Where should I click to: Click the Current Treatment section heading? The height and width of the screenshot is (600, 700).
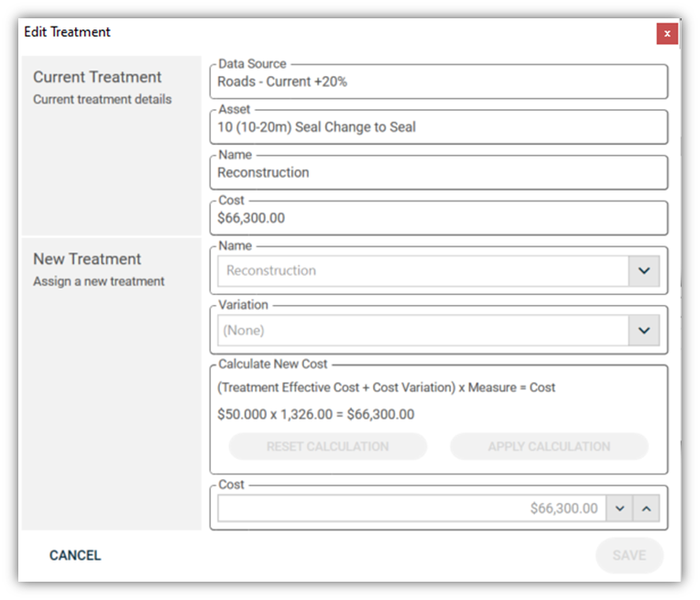coord(97,77)
